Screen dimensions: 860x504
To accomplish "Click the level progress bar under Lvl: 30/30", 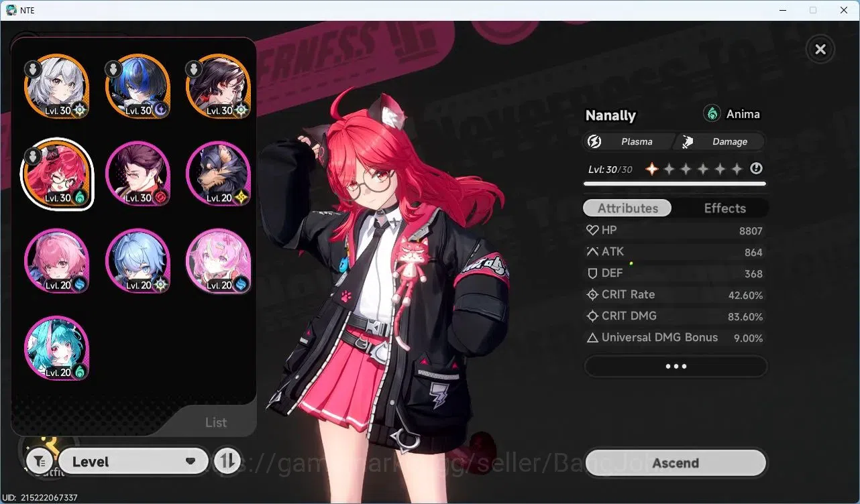I will (674, 184).
